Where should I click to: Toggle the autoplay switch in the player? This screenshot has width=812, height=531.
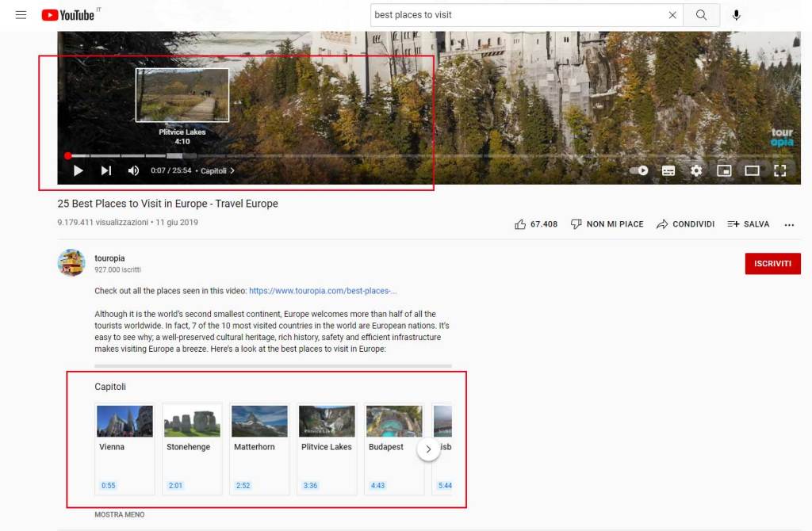point(639,170)
